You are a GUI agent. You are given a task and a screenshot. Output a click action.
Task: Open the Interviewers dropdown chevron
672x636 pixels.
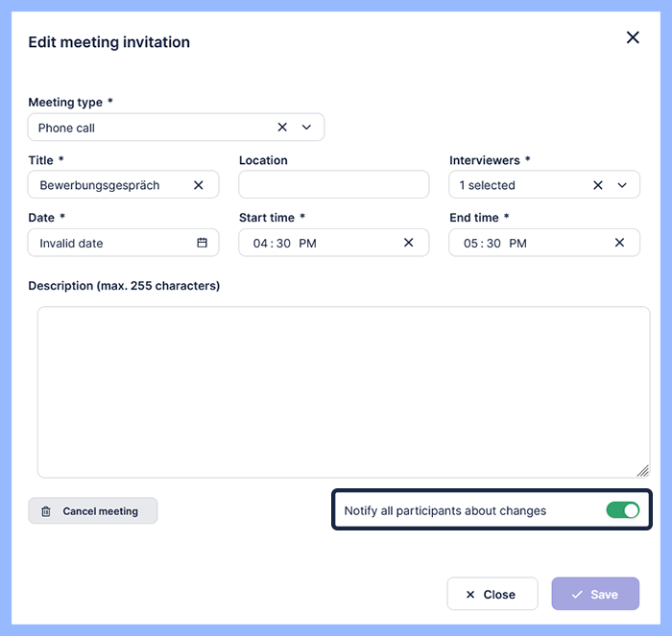[622, 185]
